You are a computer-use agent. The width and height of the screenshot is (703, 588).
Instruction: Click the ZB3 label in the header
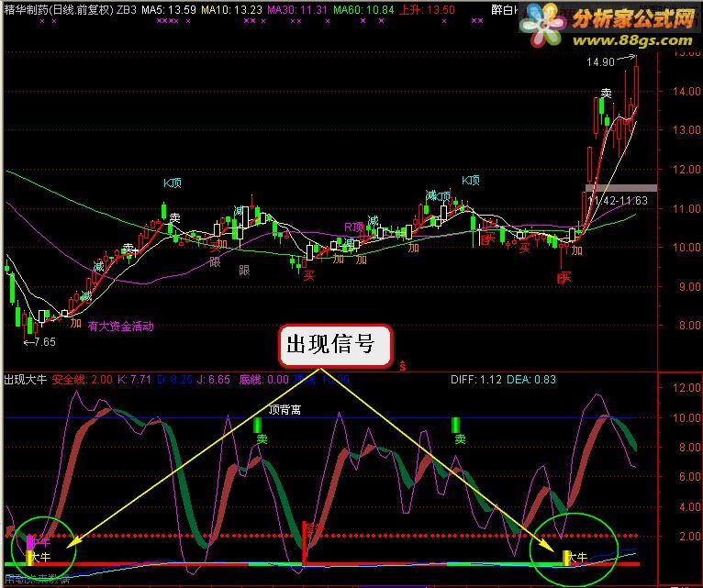coord(127,9)
